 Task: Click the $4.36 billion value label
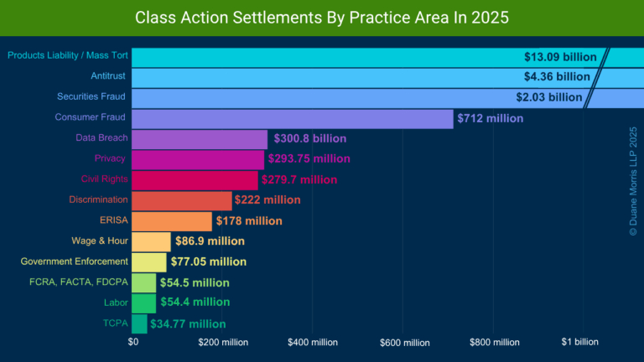(562, 77)
